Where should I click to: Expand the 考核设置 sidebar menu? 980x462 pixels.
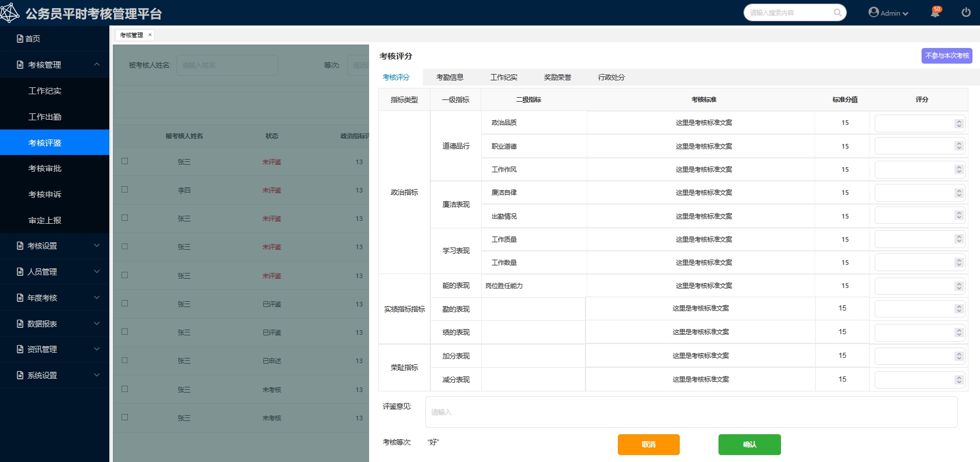(97, 246)
